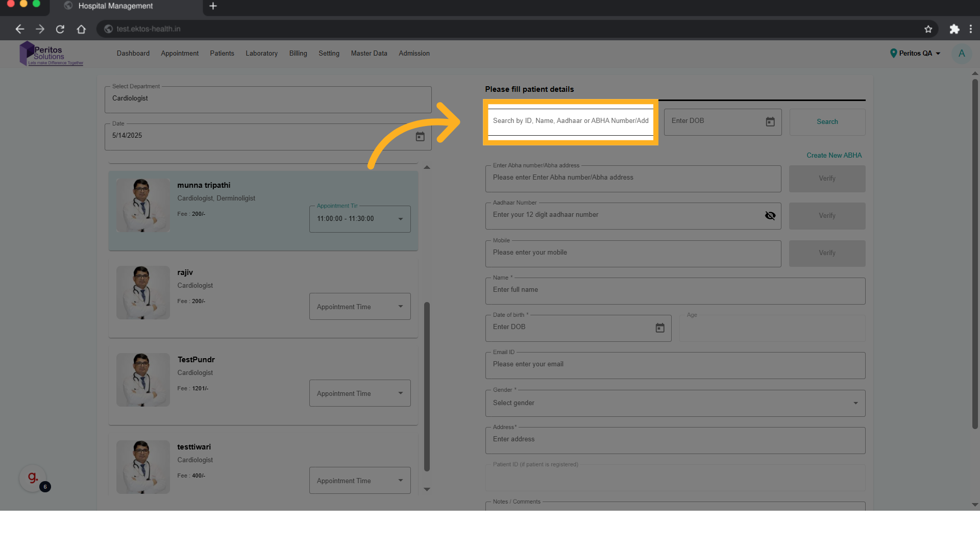The height and width of the screenshot is (551, 980).
Task: Click doctor list vertical scrollbar
Action: point(427,386)
